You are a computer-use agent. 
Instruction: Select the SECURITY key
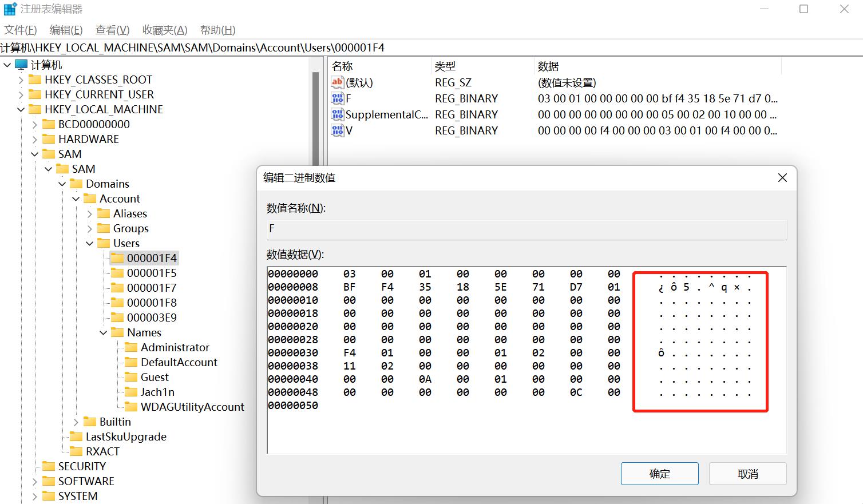coord(82,466)
